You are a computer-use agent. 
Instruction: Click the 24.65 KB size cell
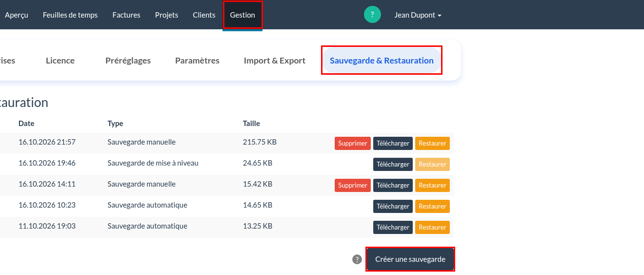pyautogui.click(x=258, y=163)
